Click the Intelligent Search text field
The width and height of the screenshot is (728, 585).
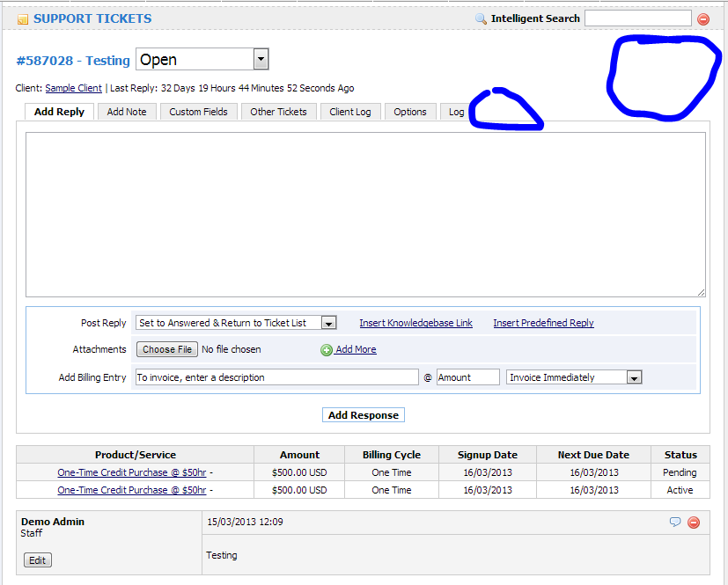[637, 18]
